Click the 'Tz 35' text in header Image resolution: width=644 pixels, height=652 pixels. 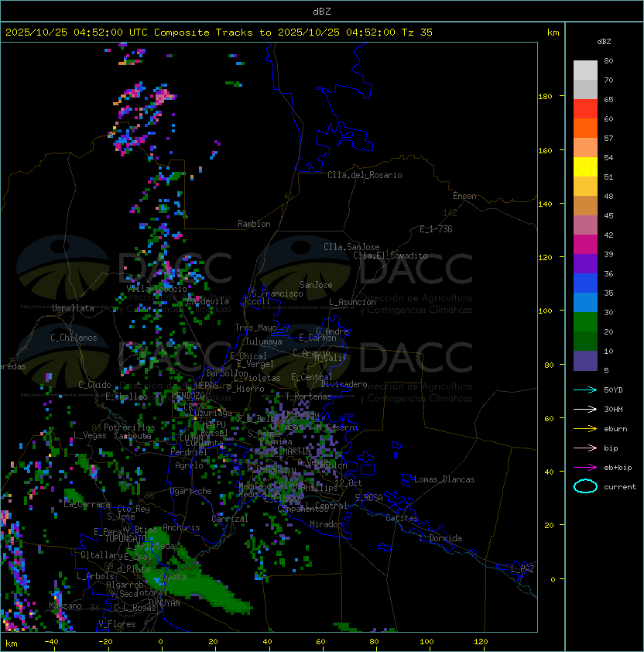click(x=417, y=33)
